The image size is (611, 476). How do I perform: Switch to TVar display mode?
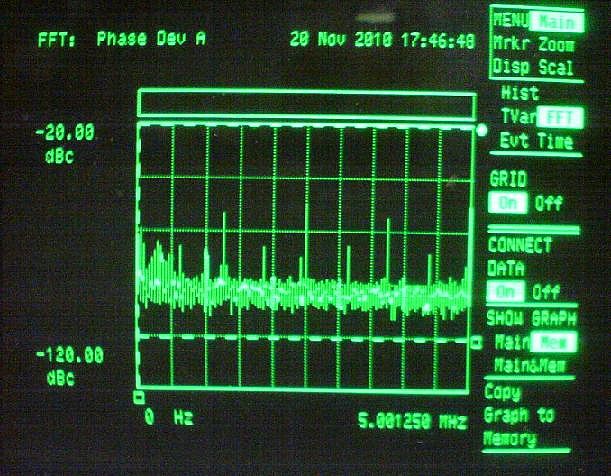click(517, 116)
